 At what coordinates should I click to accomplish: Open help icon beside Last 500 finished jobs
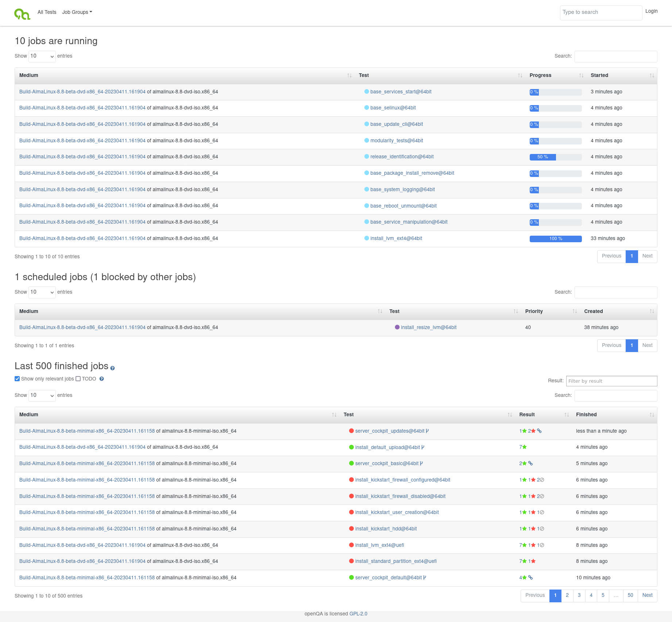click(x=112, y=368)
